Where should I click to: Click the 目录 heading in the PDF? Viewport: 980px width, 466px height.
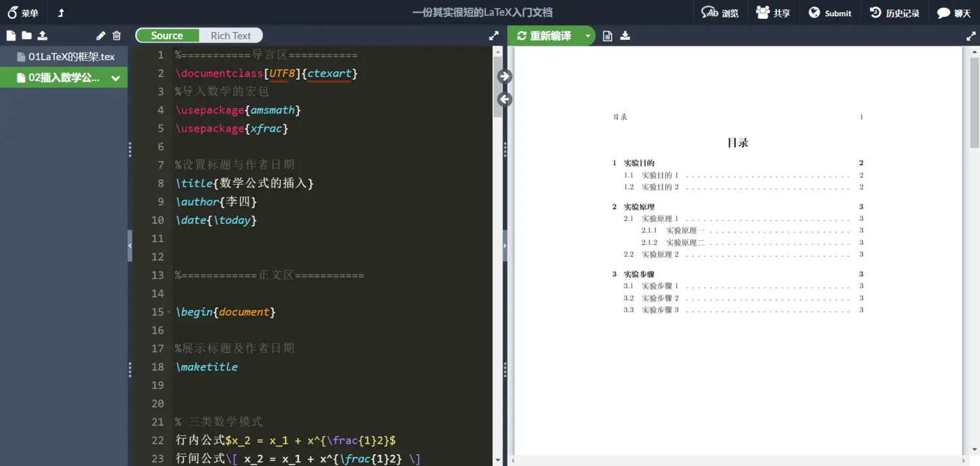[738, 143]
